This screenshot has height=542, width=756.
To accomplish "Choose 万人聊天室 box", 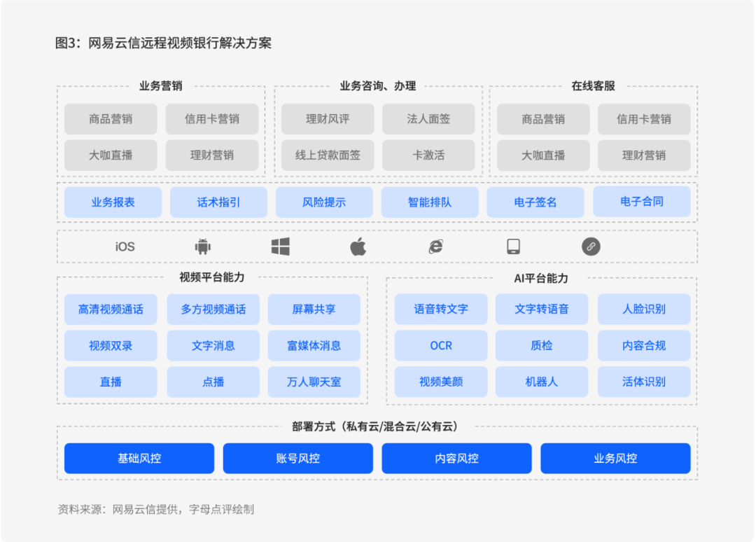I will tap(314, 382).
